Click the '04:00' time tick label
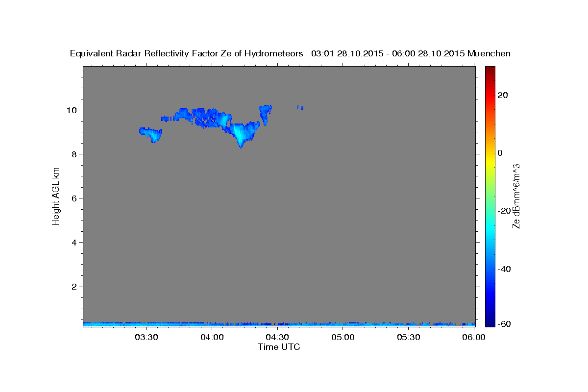 coord(212,338)
